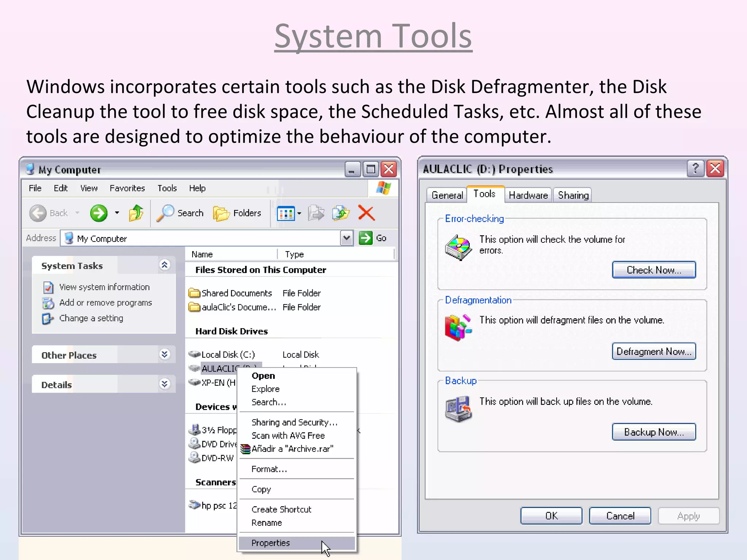Choose Sharing and Security... in context menu
Image resolution: width=747 pixels, height=560 pixels.
point(297,422)
